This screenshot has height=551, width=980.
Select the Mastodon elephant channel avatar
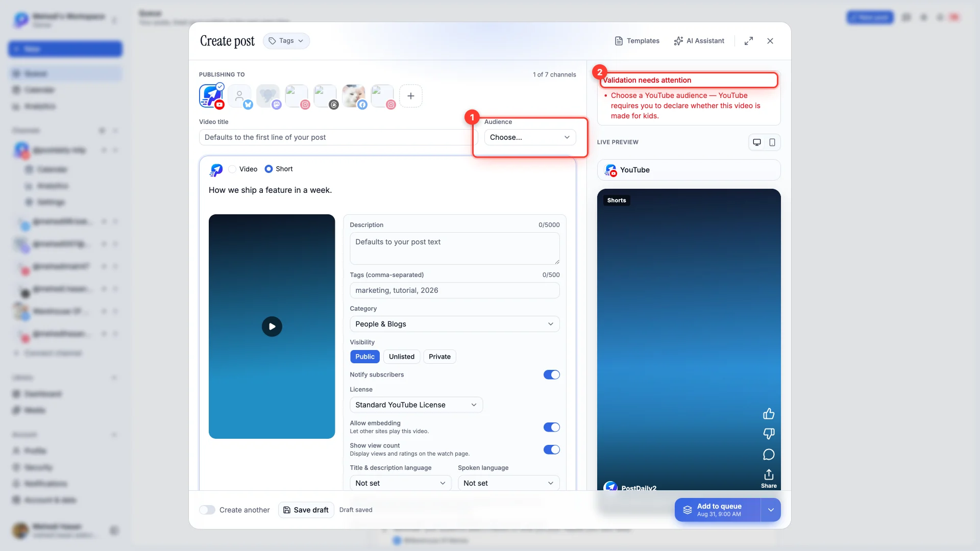(x=268, y=96)
